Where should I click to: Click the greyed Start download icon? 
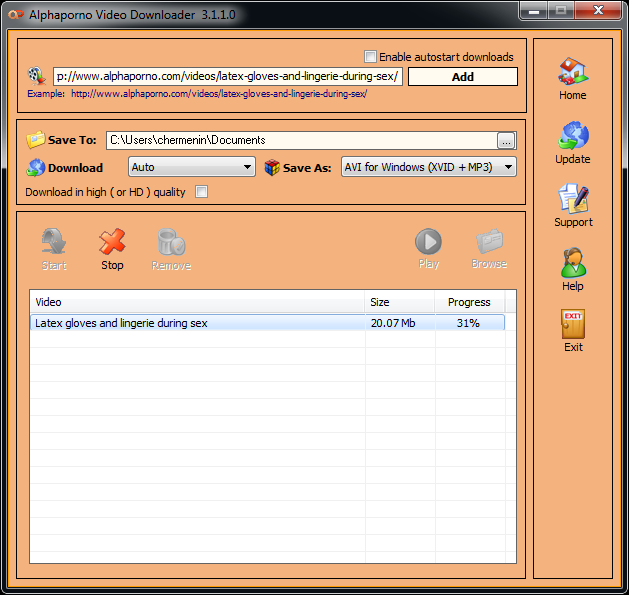(x=54, y=242)
